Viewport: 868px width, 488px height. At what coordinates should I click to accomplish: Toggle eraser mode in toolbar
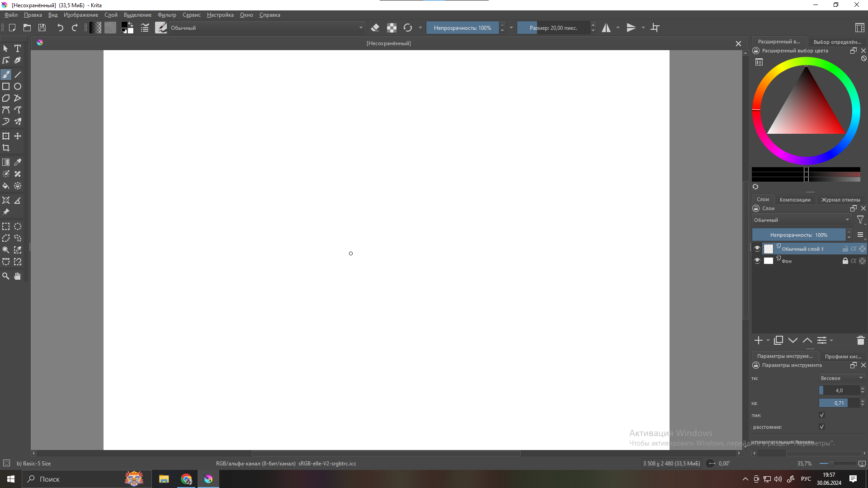[375, 28]
